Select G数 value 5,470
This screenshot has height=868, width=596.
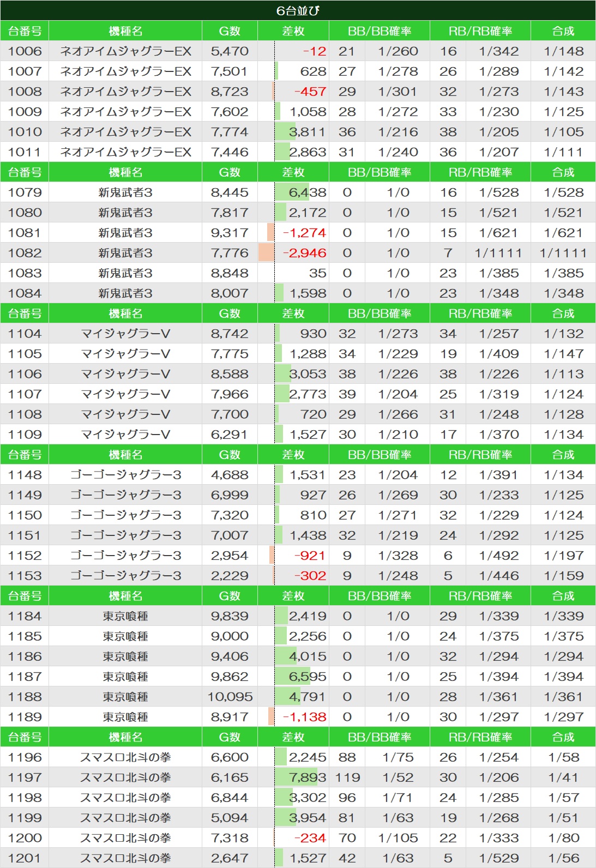pyautogui.click(x=230, y=51)
